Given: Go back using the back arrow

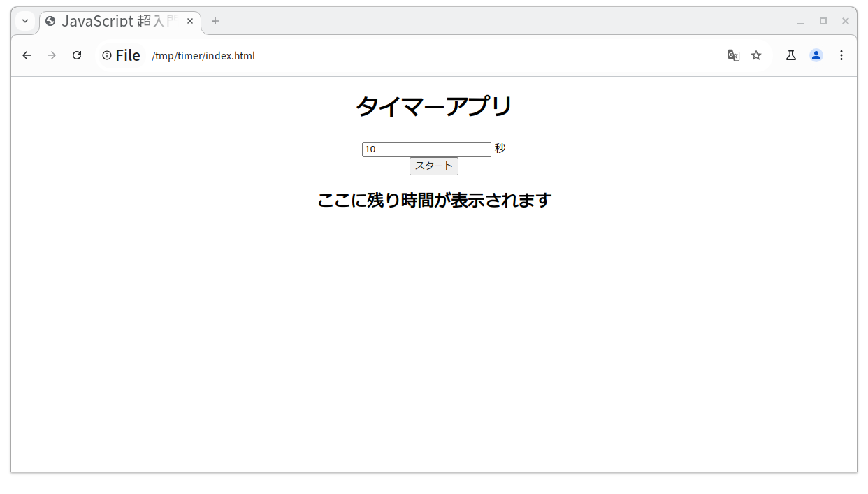Looking at the screenshot, I should [26, 55].
